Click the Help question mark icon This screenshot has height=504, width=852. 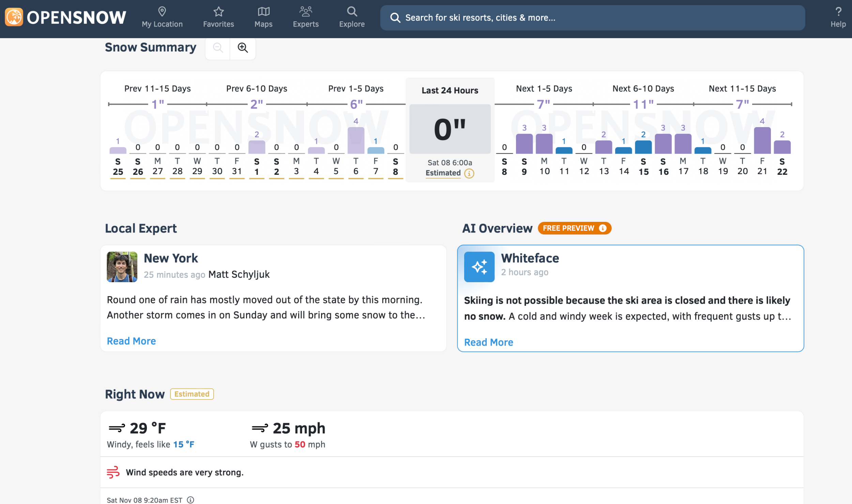(x=838, y=12)
